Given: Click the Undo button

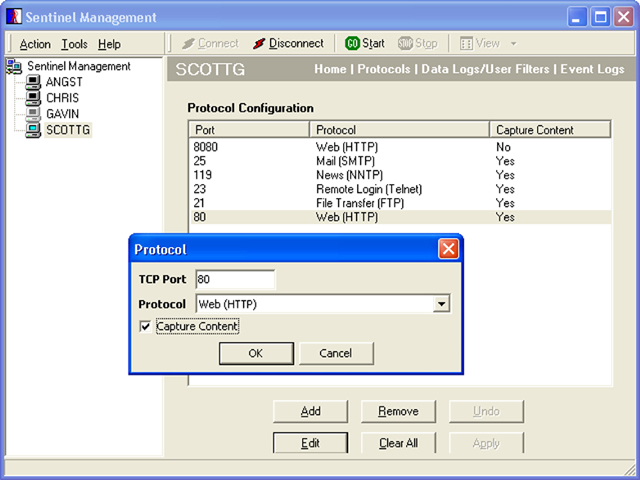Looking at the screenshot, I should [x=486, y=411].
